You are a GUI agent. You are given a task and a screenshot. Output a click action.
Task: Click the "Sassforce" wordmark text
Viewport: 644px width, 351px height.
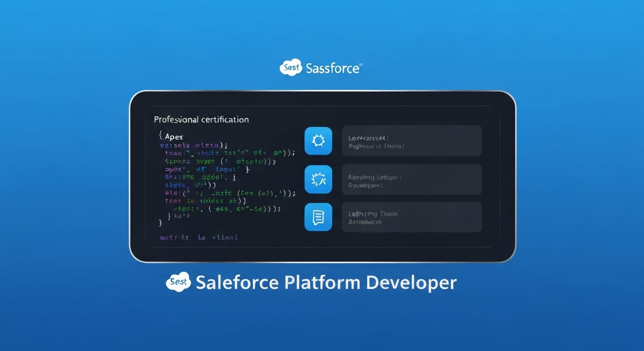point(333,69)
